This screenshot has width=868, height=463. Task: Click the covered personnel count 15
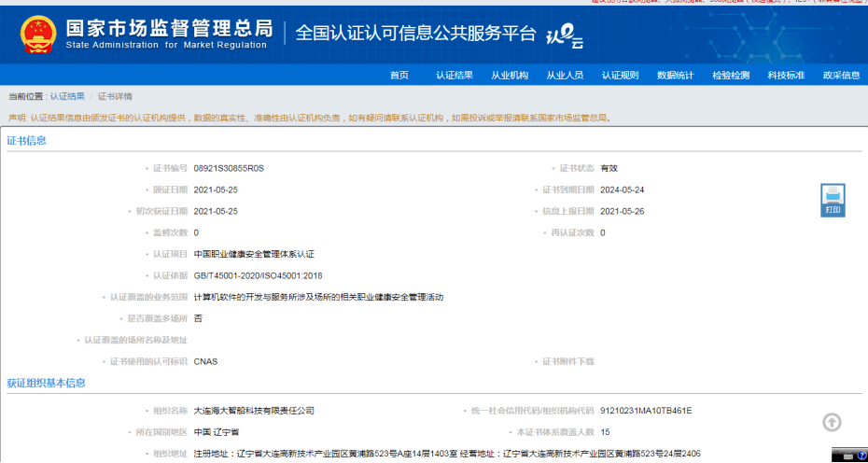coord(605,432)
